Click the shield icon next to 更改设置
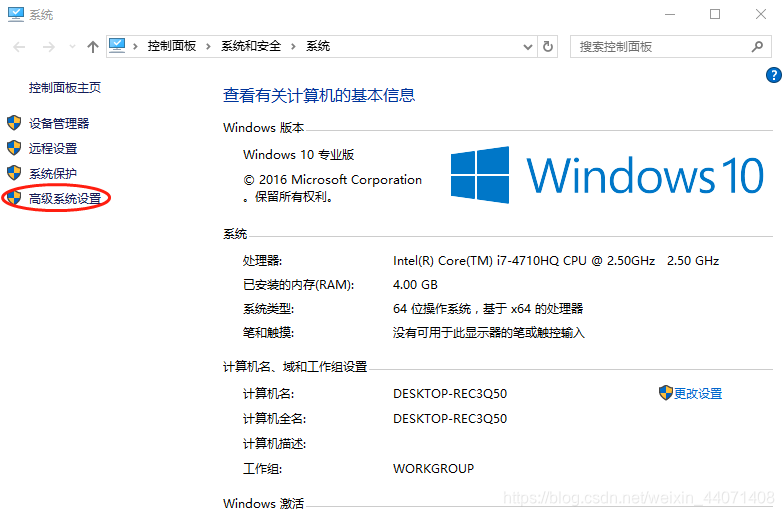Screen dimensions: 784x516 (666, 393)
